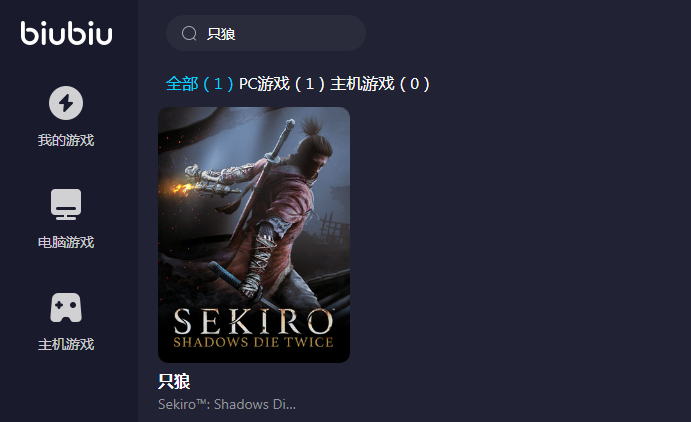The height and width of the screenshot is (422, 691).
Task: Open the Sekiro game cover thumbnail
Action: [254, 235]
